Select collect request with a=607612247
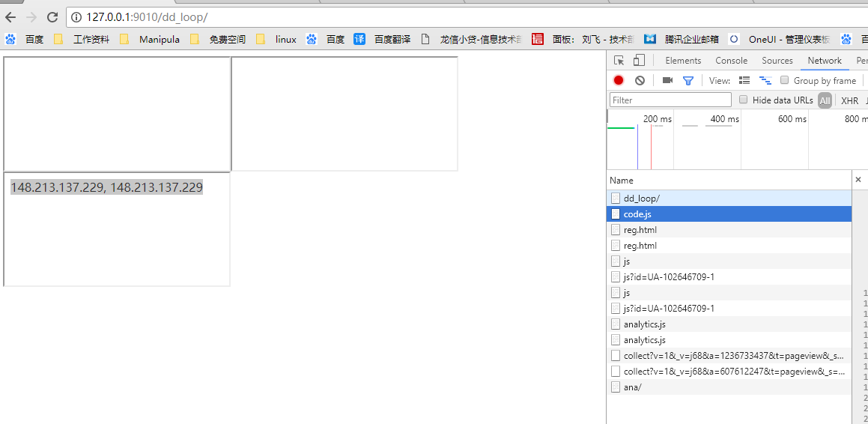This screenshot has height=424, width=868. 729,372
